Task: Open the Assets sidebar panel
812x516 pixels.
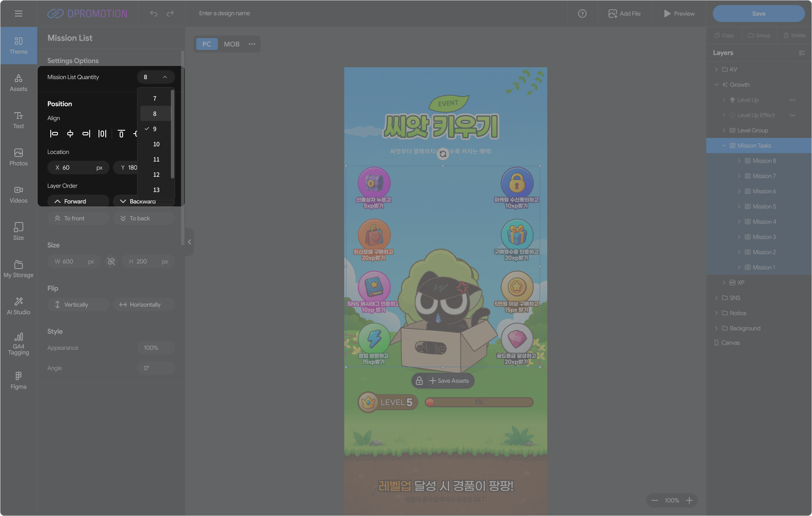Action: tap(19, 83)
